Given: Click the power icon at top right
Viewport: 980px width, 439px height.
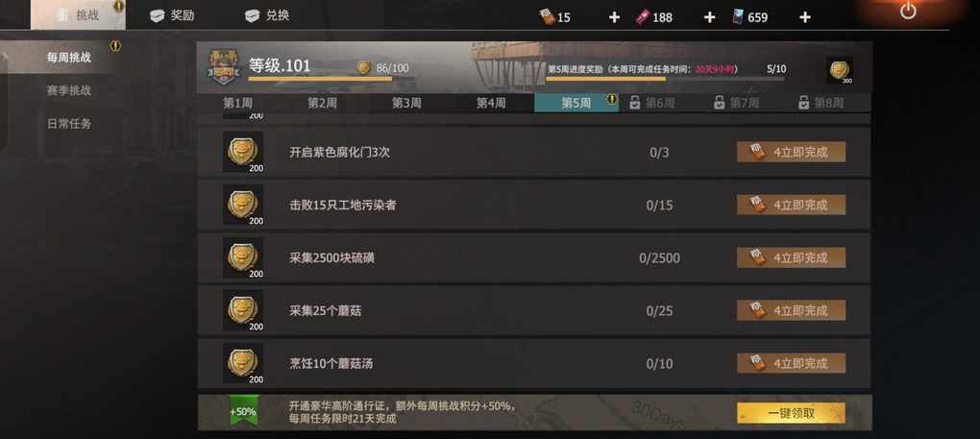Looking at the screenshot, I should 908,11.
